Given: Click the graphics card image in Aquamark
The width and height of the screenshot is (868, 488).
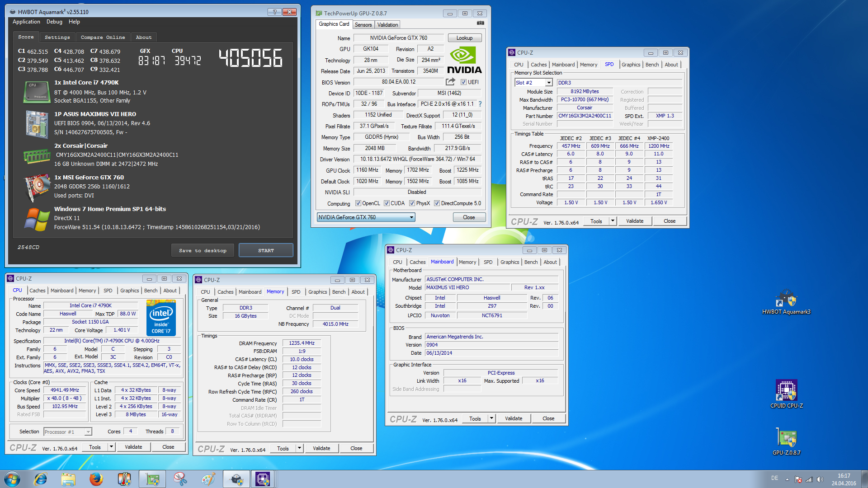Looking at the screenshot, I should click(37, 187).
